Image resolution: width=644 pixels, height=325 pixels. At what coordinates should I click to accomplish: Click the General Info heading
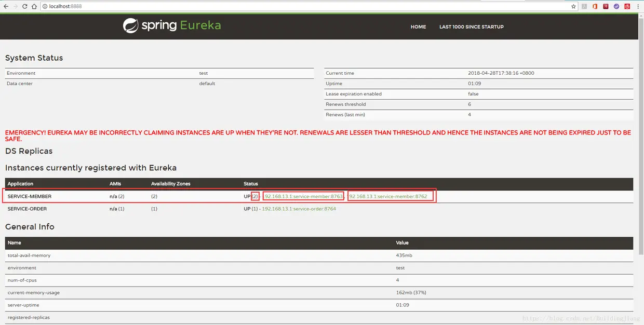coord(30,227)
